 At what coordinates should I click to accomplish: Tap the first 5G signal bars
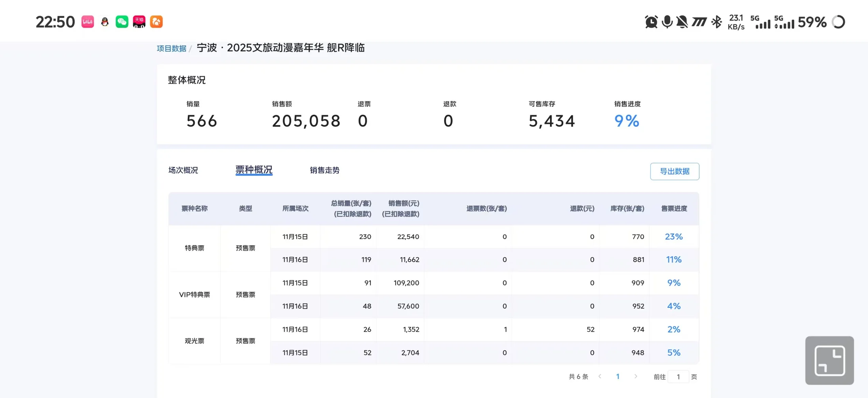760,22
